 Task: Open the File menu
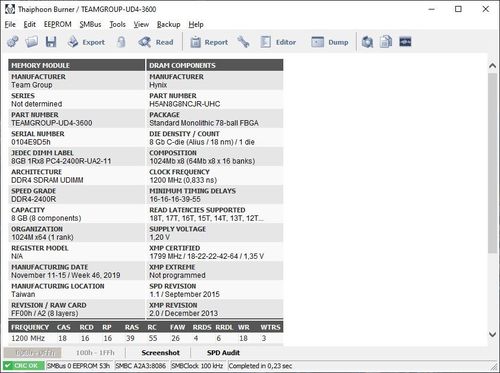tap(10, 24)
